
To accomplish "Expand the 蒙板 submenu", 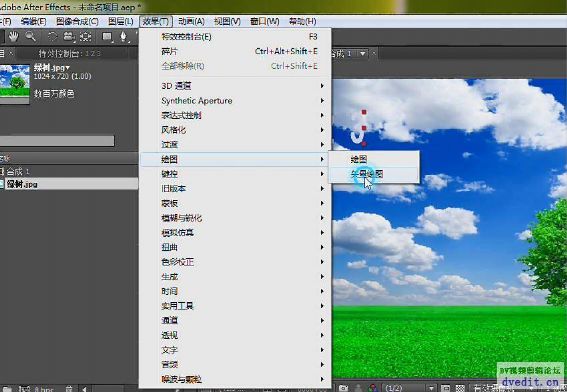I will click(x=235, y=203).
